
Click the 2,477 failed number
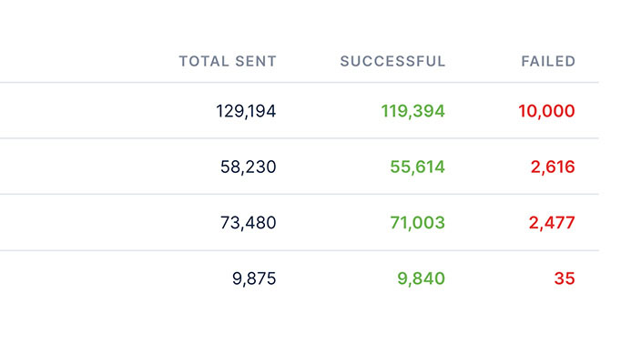[553, 223]
